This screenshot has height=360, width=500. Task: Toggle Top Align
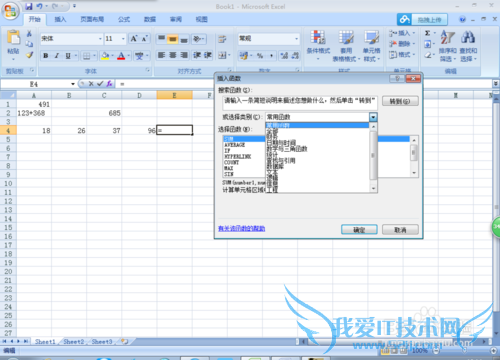(161, 39)
